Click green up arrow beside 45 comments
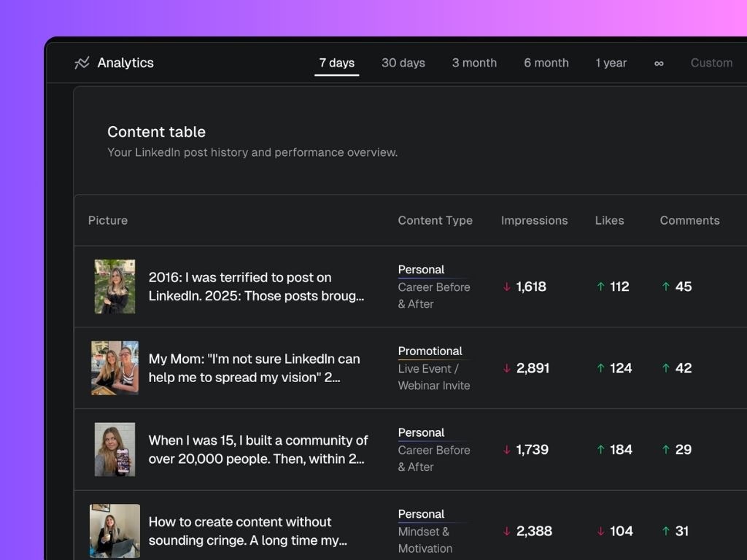 (x=666, y=287)
